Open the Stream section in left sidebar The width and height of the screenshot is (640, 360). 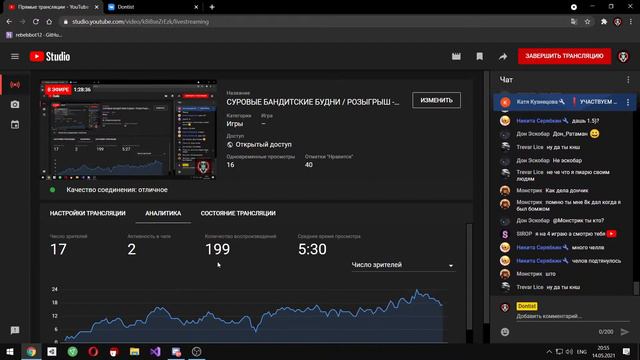15,84
